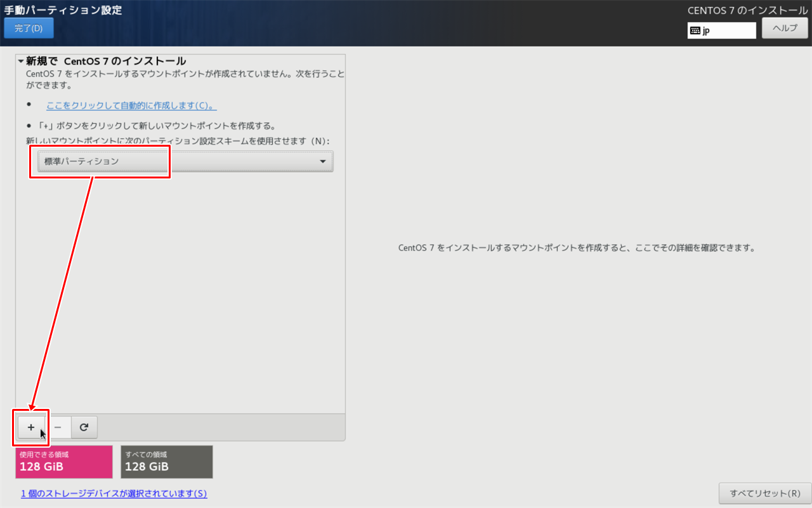Click the ここをクリックして自動的に作成します link
Viewport: 812px width, 508px height.
[131, 105]
